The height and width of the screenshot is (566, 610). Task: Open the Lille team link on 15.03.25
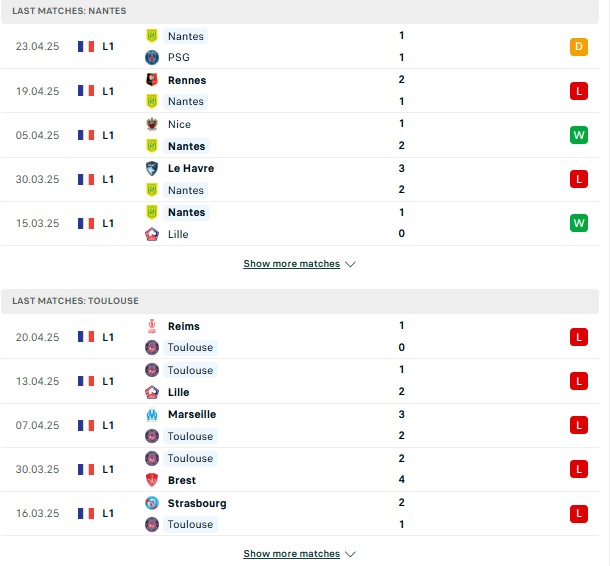(x=178, y=234)
